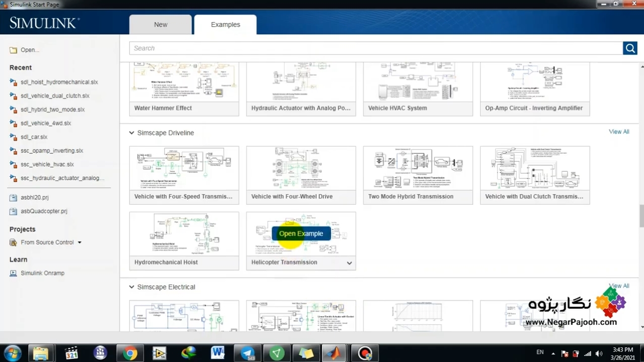Open Vehicle with Dual Clutch Transmission thumbnail

pyautogui.click(x=534, y=168)
